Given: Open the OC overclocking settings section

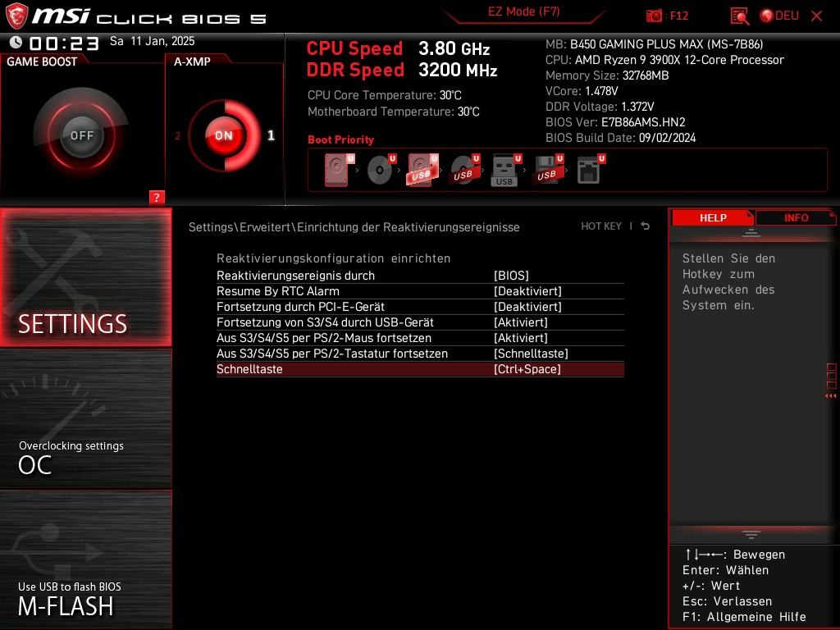Looking at the screenshot, I should (x=85, y=419).
